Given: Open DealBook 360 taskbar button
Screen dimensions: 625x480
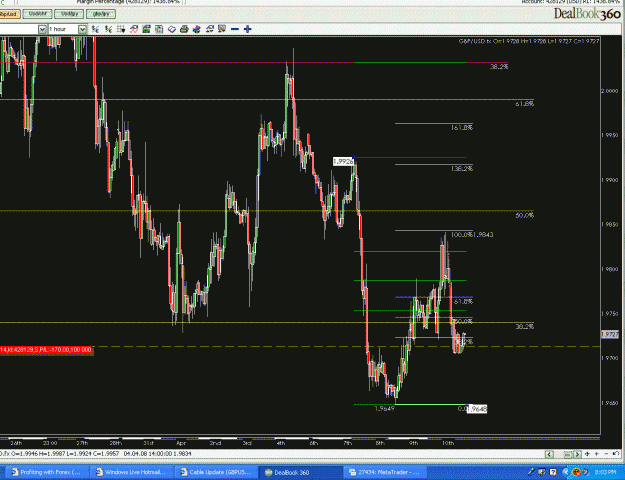Looking at the screenshot, I should 302,472.
